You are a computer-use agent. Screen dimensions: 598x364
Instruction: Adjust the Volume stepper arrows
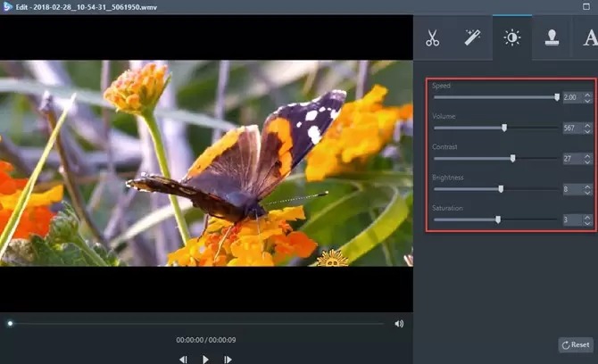(x=587, y=128)
